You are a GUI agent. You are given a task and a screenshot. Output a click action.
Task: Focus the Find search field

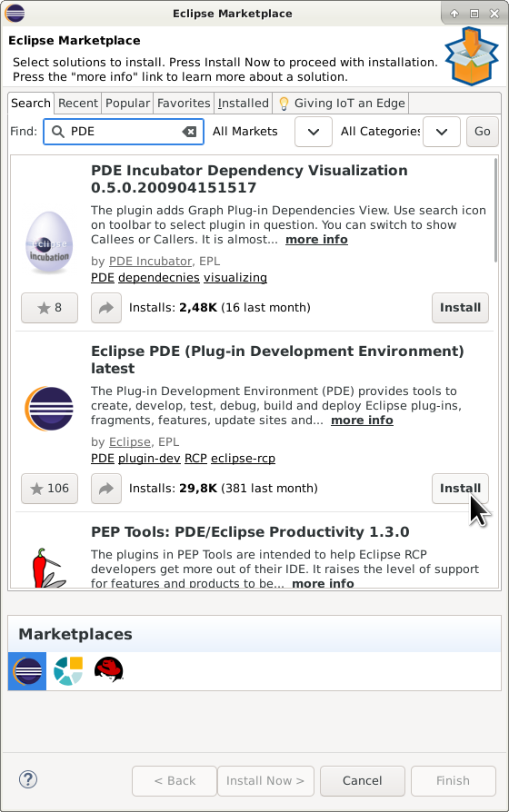[124, 132]
